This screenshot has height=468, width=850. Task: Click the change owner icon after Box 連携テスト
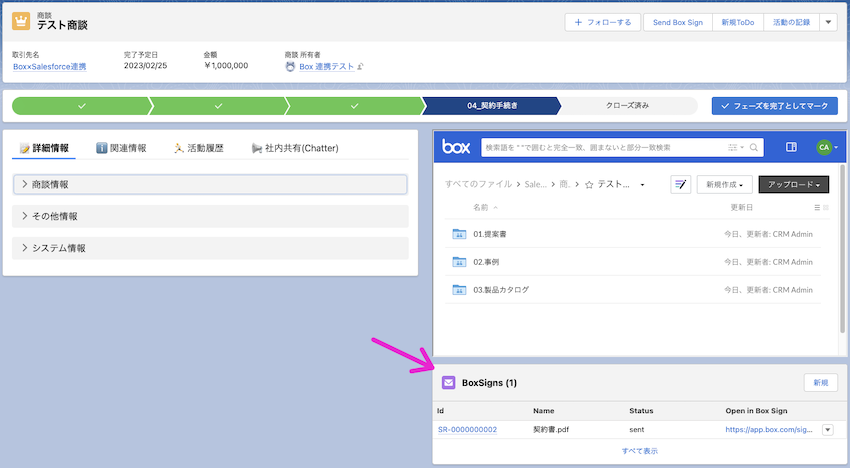click(360, 67)
